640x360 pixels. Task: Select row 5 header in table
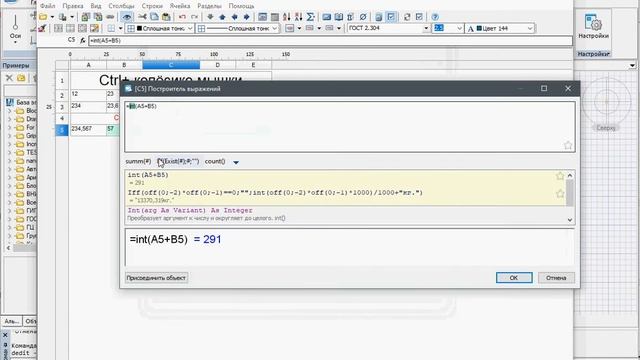[x=62, y=130]
